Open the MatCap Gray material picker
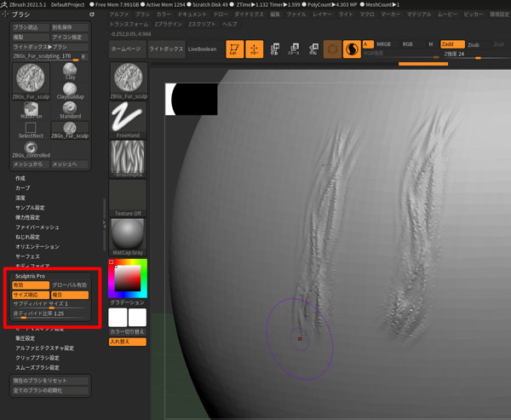511x420 pixels. tap(128, 237)
